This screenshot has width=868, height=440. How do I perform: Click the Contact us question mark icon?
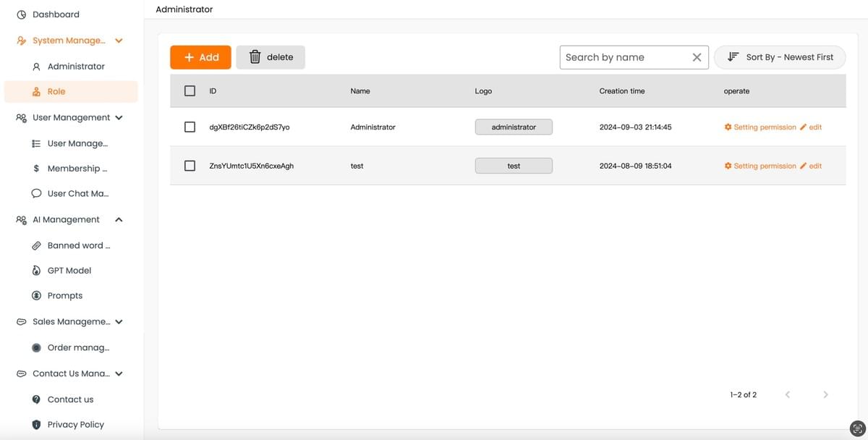pyautogui.click(x=36, y=399)
